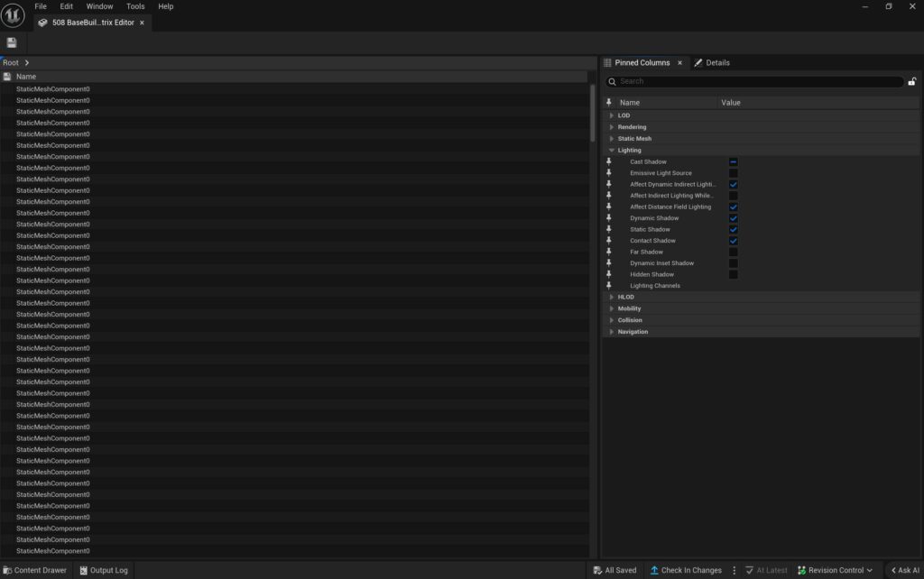Screen dimensions: 924x579
Task: Click the vertical scrollbar of the component list
Action: pos(592,113)
